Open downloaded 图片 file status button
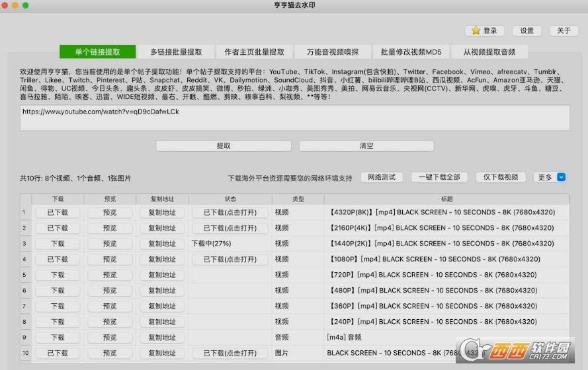Screen dimensions: 588x370 (230, 353)
